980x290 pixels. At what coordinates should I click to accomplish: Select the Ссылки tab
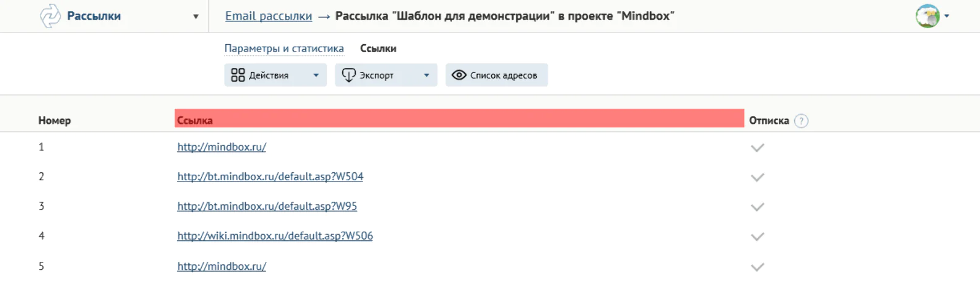click(378, 48)
